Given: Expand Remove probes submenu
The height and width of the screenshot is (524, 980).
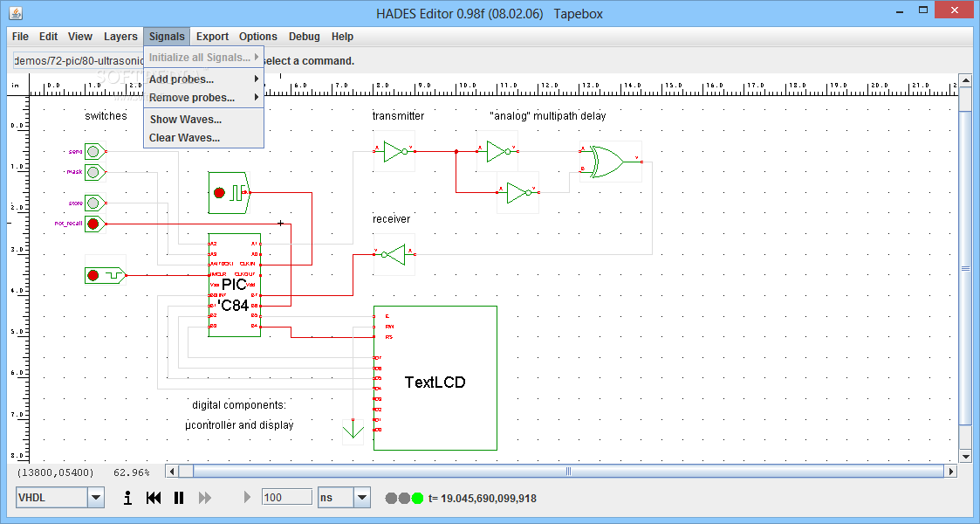Looking at the screenshot, I should click(x=203, y=98).
